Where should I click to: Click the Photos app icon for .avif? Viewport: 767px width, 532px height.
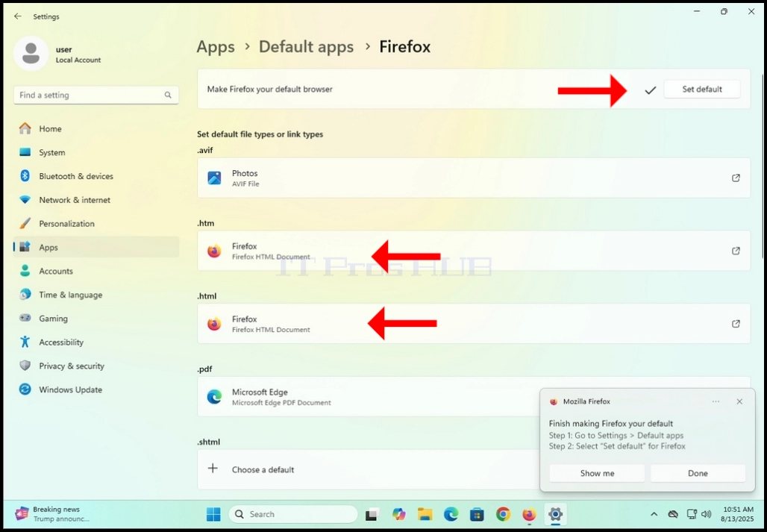pyautogui.click(x=214, y=178)
